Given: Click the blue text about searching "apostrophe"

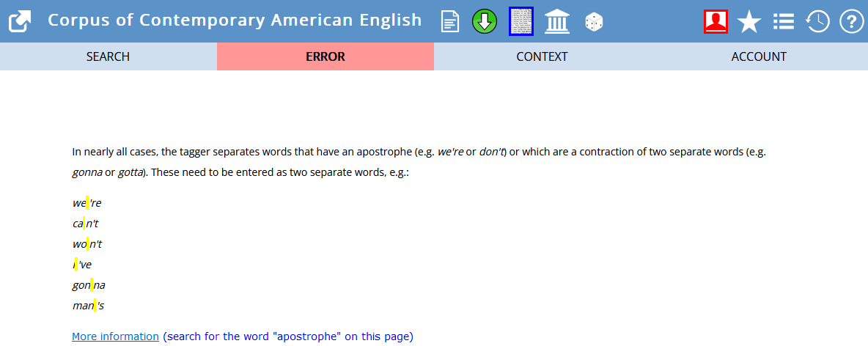Looking at the screenshot, I should [288, 336].
